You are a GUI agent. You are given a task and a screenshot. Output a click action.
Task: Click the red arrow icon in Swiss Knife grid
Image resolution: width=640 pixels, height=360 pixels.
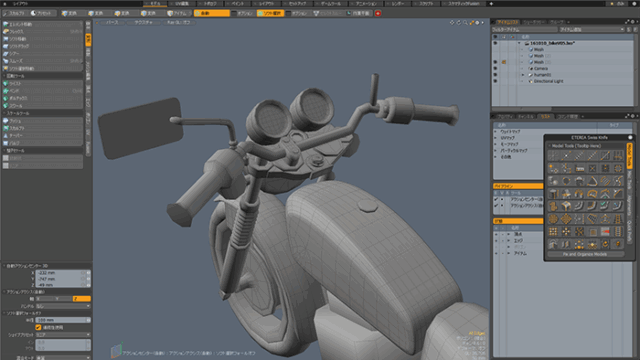click(x=605, y=231)
